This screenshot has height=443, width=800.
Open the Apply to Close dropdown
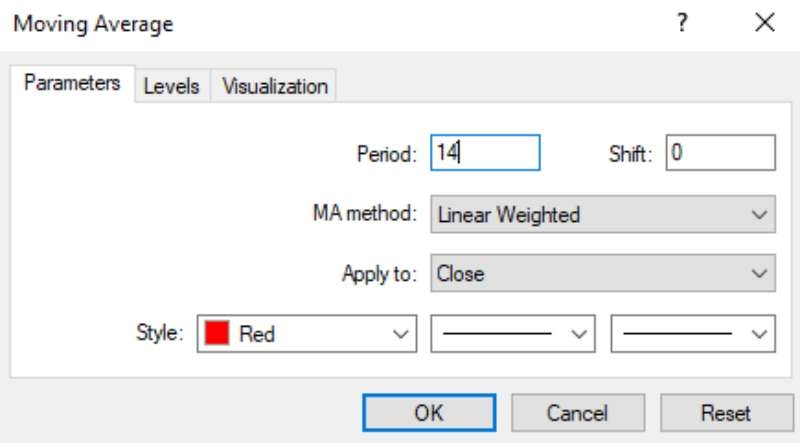point(603,274)
